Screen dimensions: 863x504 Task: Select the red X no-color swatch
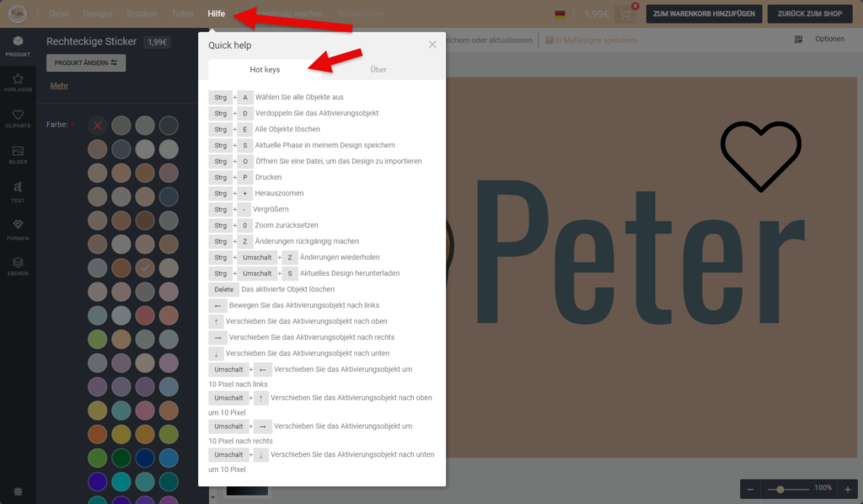tap(98, 126)
